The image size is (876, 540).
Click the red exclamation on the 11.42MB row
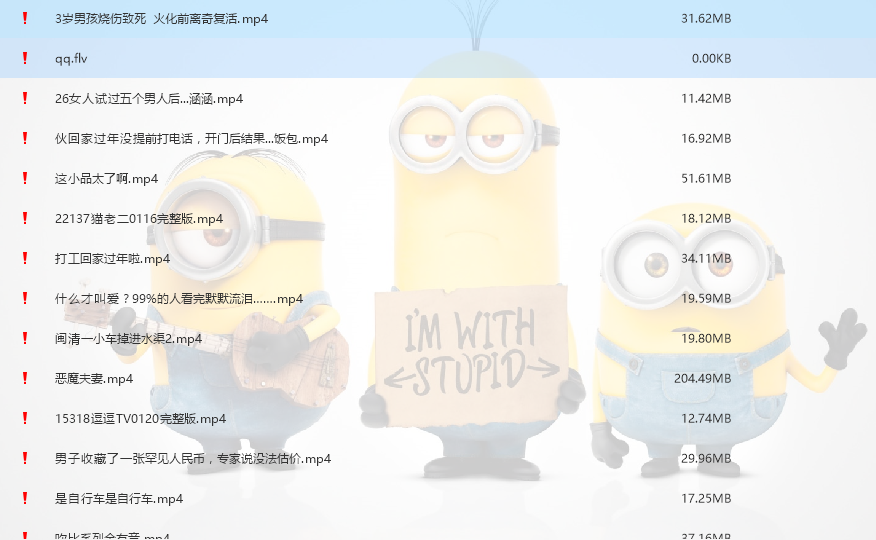tap(25, 98)
